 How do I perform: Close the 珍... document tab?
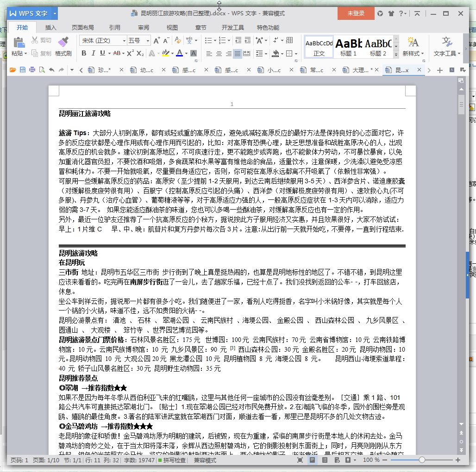[121, 70]
